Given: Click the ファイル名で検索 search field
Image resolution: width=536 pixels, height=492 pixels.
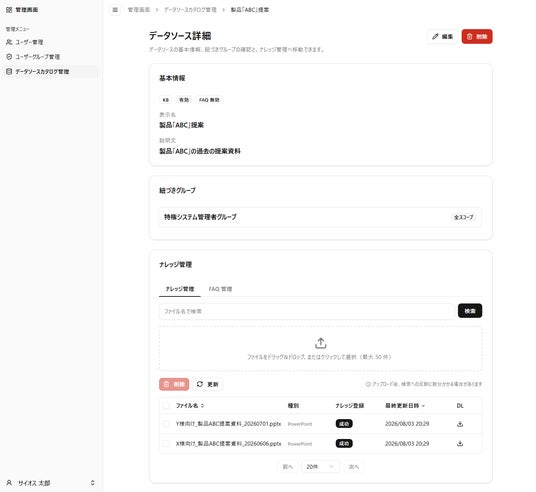Looking at the screenshot, I should click(307, 311).
